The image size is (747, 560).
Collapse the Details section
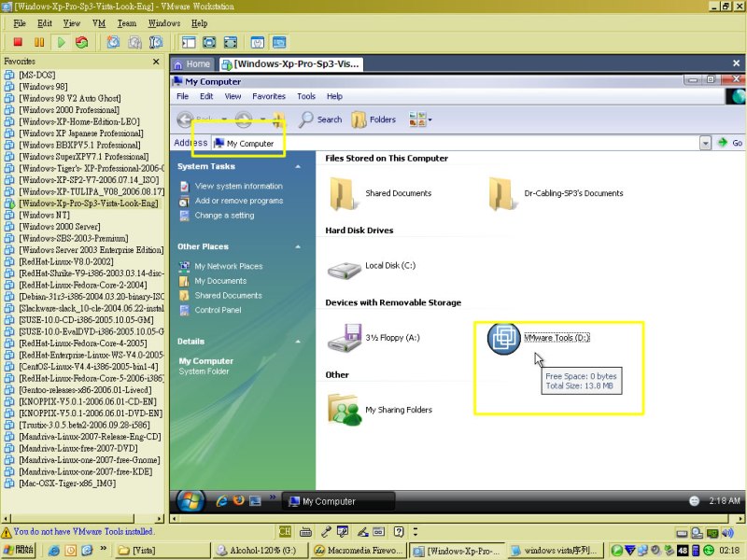tap(298, 342)
